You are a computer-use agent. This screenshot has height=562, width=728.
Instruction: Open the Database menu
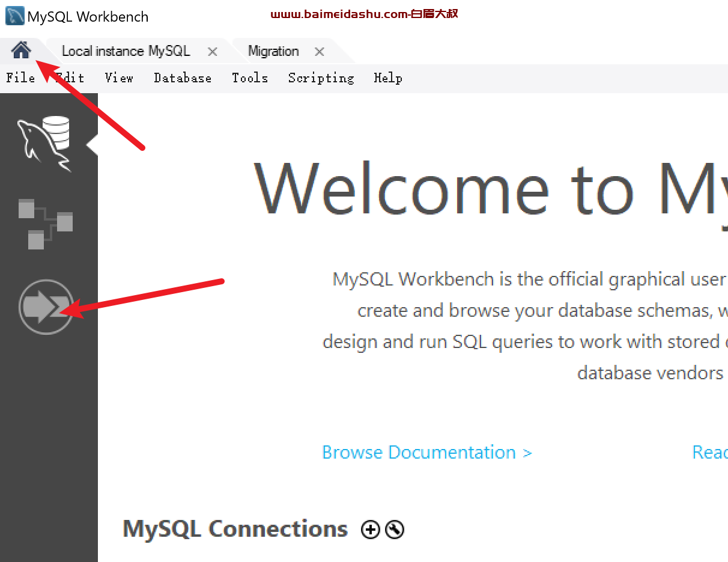pyautogui.click(x=183, y=78)
